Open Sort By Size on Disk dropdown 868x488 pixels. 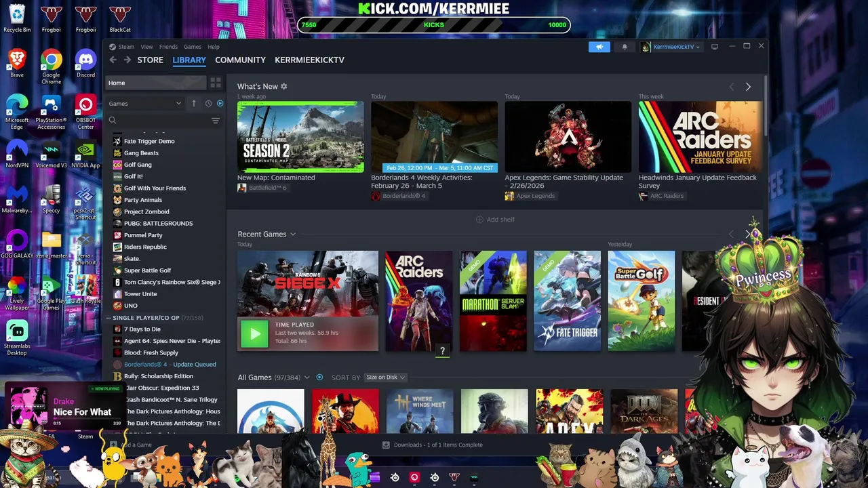385,378
